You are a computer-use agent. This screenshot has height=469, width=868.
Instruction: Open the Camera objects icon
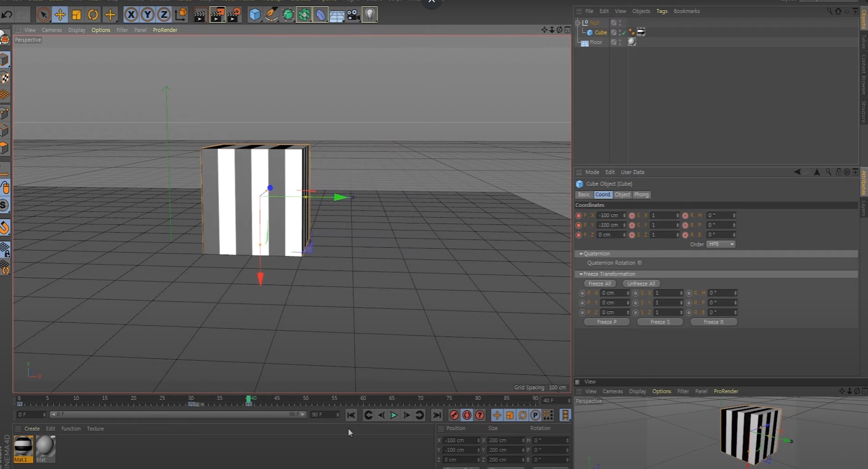353,15
